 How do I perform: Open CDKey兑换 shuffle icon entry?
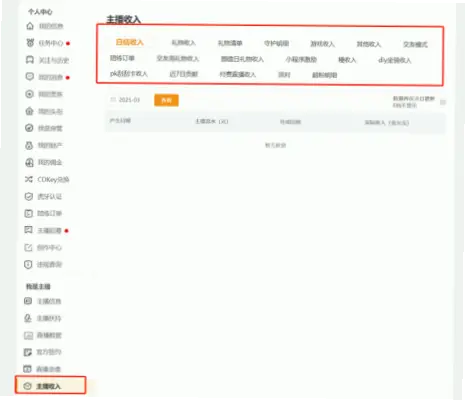click(47, 179)
